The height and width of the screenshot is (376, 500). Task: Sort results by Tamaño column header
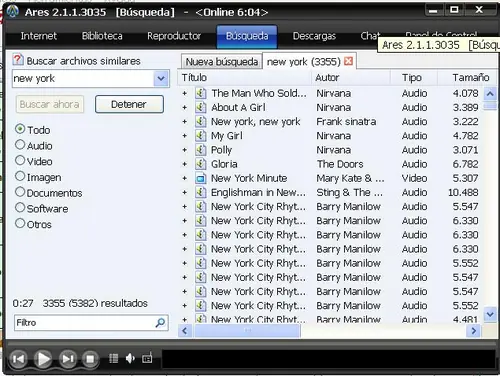(467, 78)
